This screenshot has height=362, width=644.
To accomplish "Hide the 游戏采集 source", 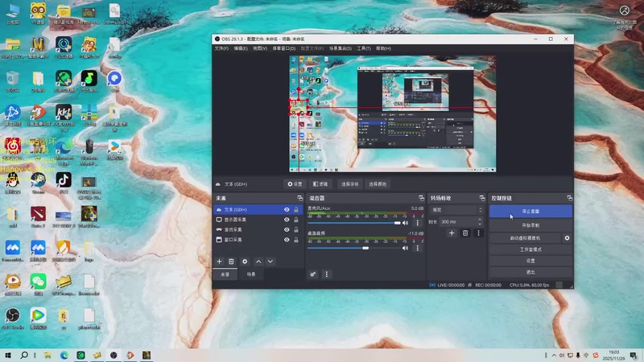I will (287, 229).
